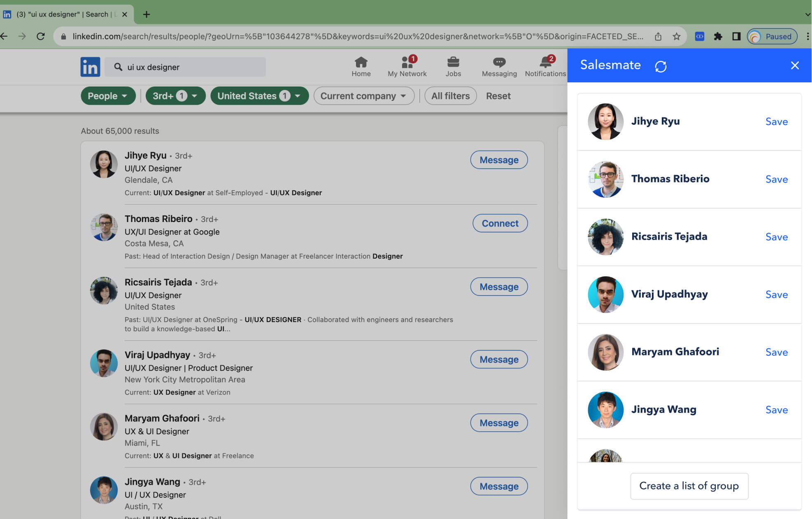Screen dimensions: 812x519
Task: Click Thomas Ribeiro's photo in search results
Action: (104, 227)
